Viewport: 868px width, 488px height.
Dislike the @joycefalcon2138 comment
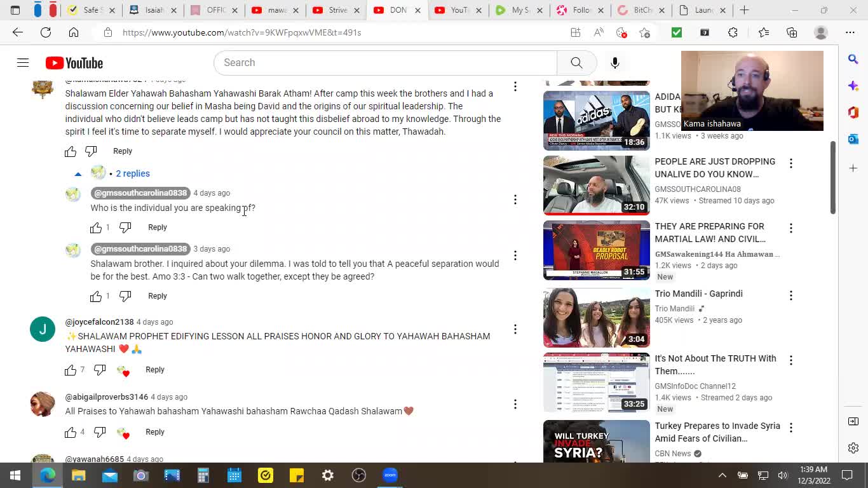[x=100, y=370]
